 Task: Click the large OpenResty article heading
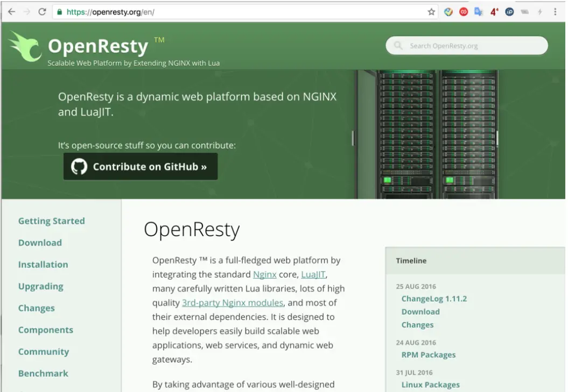[x=192, y=230]
